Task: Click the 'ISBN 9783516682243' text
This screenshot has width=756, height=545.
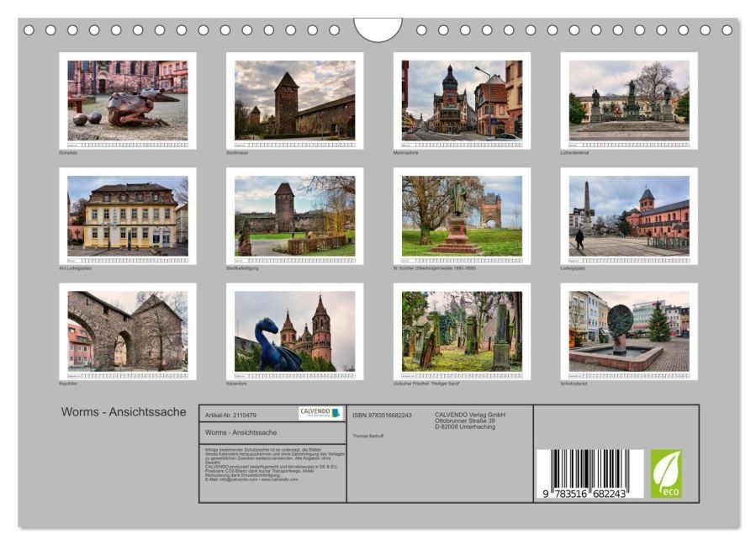Action: point(382,415)
